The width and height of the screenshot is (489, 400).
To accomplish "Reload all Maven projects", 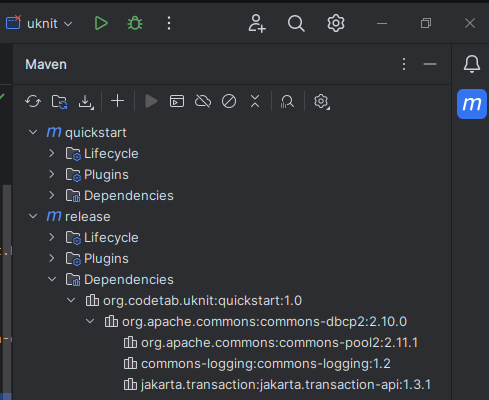I will (33, 101).
